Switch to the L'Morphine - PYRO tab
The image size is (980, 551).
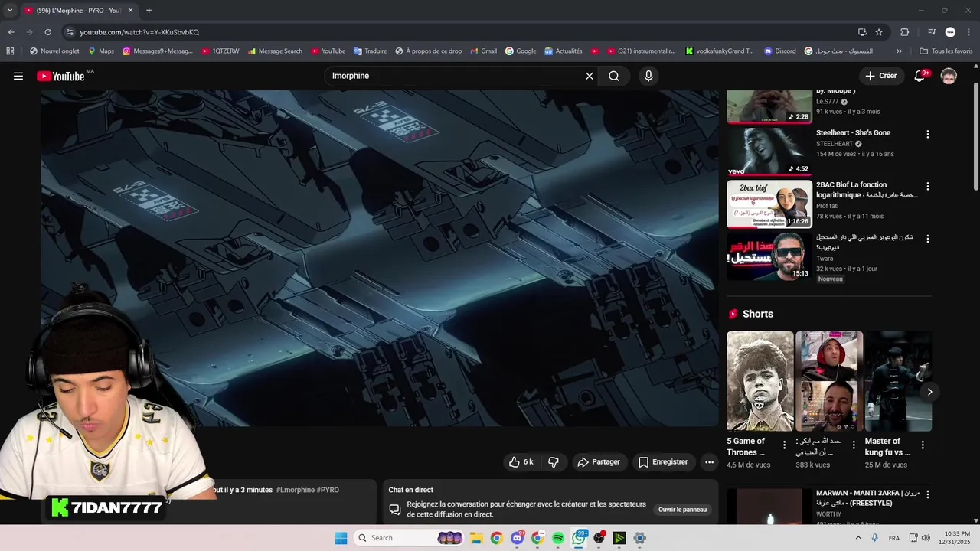pyautogui.click(x=79, y=11)
